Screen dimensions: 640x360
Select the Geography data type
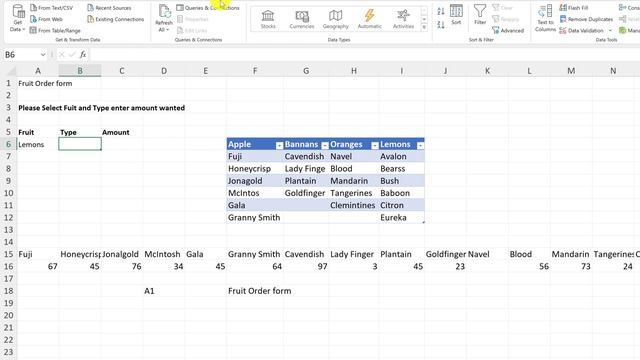[336, 19]
